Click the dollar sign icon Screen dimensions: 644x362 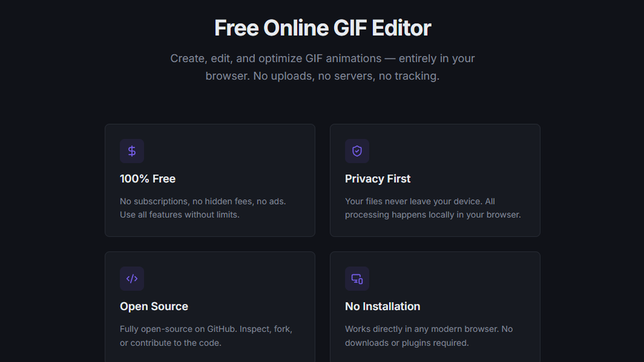(131, 152)
